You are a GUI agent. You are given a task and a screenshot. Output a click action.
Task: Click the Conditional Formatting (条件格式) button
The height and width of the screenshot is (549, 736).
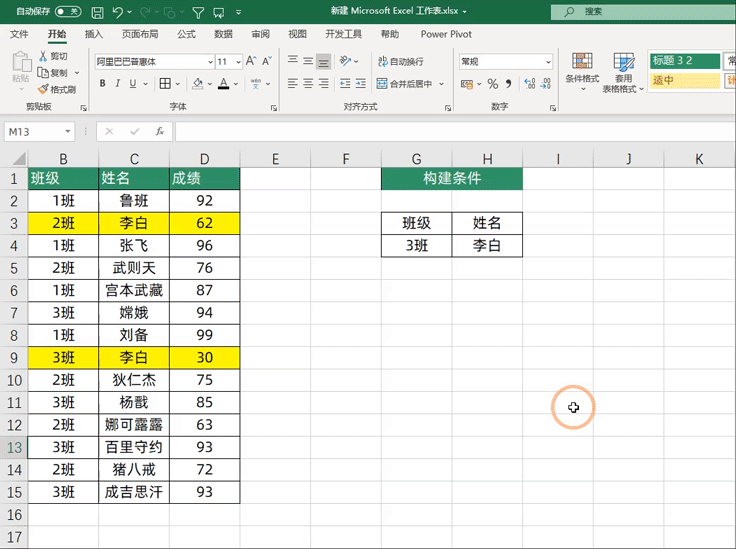click(582, 70)
